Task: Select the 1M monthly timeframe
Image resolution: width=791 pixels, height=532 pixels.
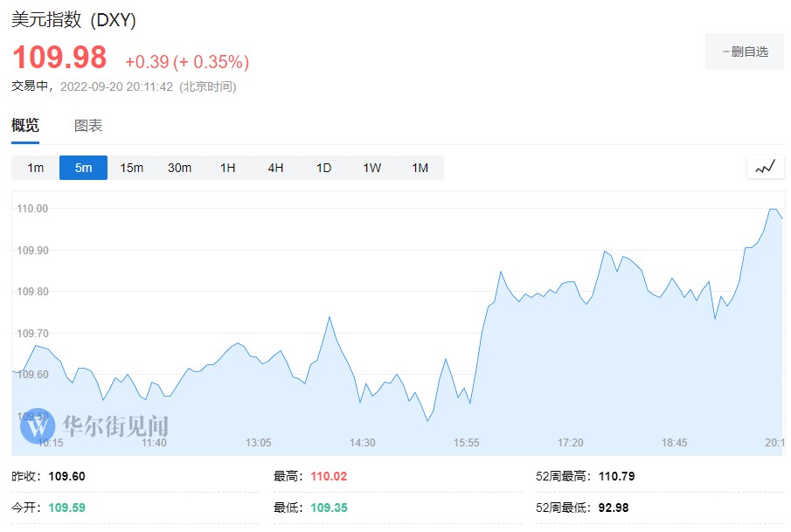Action: pyautogui.click(x=420, y=168)
